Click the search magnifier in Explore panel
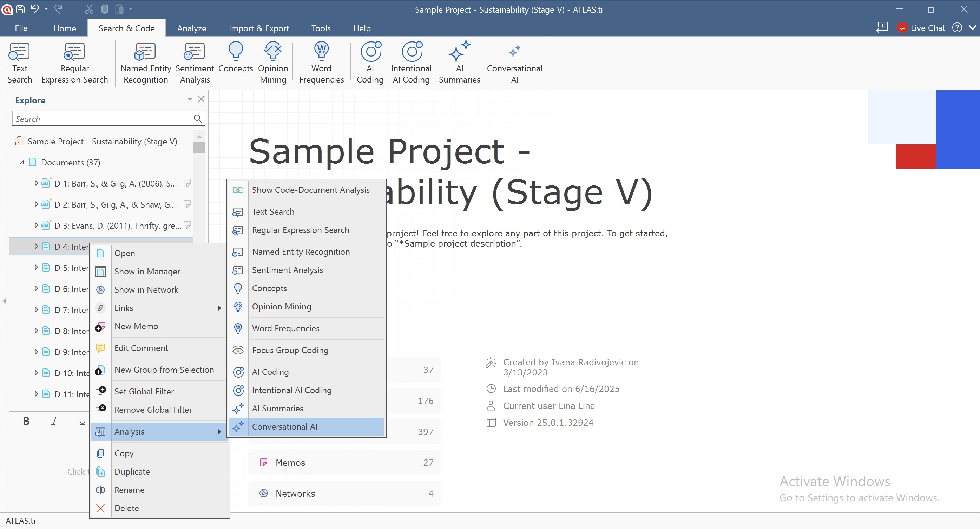 [x=197, y=118]
